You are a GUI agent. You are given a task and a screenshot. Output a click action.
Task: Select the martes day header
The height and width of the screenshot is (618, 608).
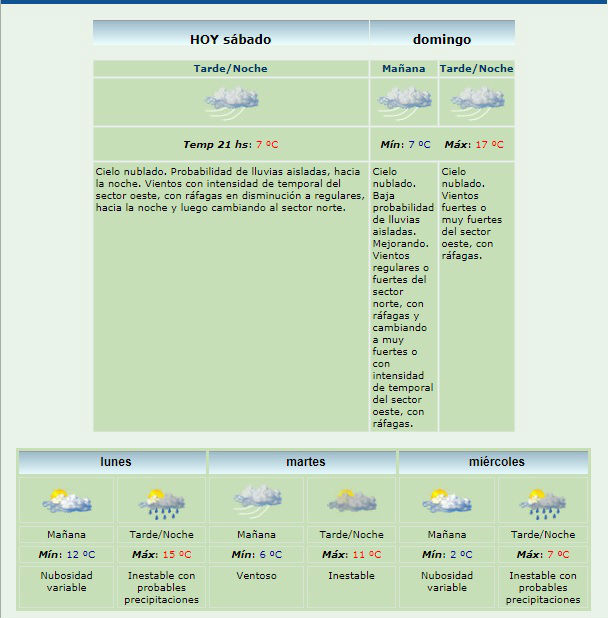pos(305,462)
